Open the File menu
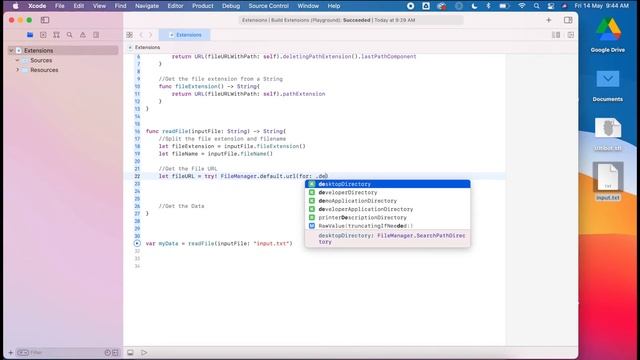Image resolution: width=640 pixels, height=360 pixels. tap(60, 6)
